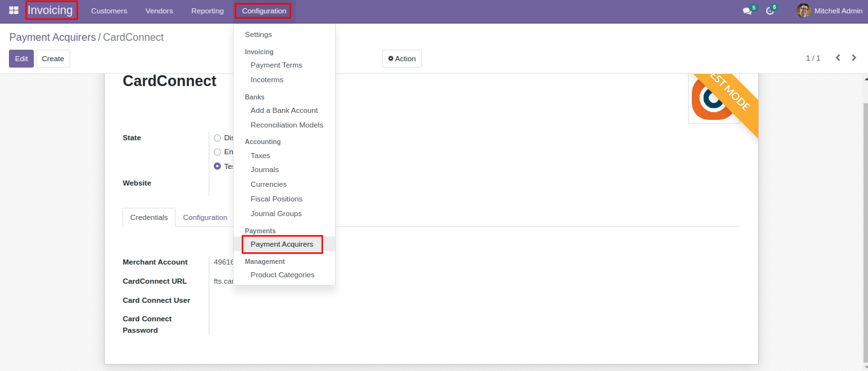
Task: Click the Create button
Action: click(x=53, y=59)
